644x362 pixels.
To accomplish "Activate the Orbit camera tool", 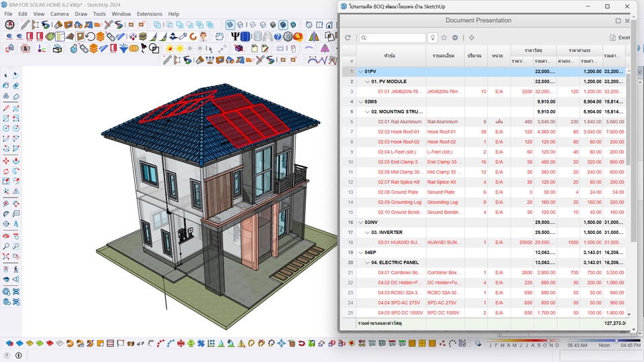I will (6, 237).
